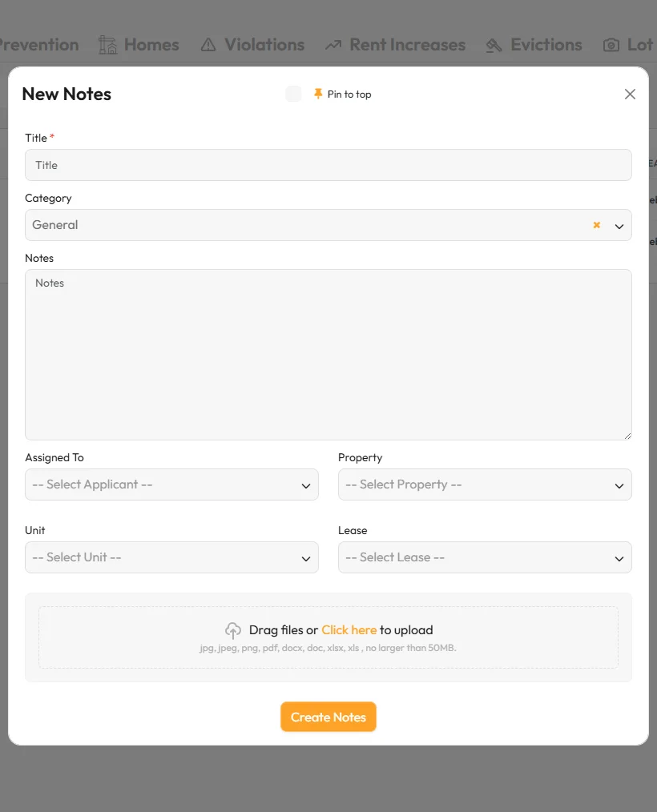Open the Select Unit dropdown
657x812 pixels.
pyautogui.click(x=171, y=557)
